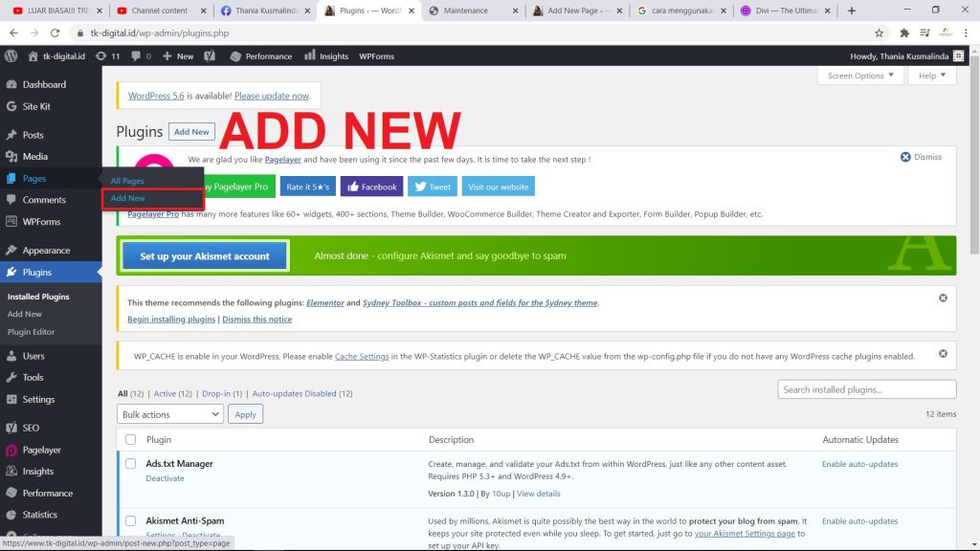Filter plugins by Drop-in (1)
This screenshot has width=980, height=551.
[x=222, y=393]
